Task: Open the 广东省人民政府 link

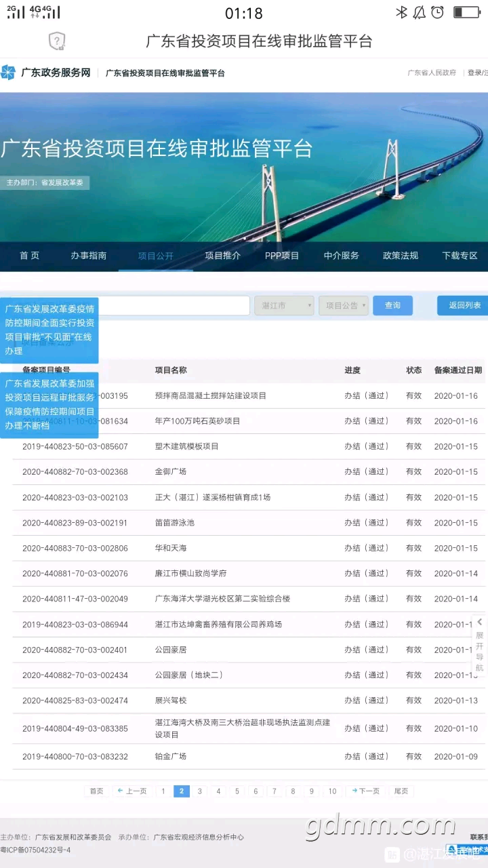Action: (432, 73)
